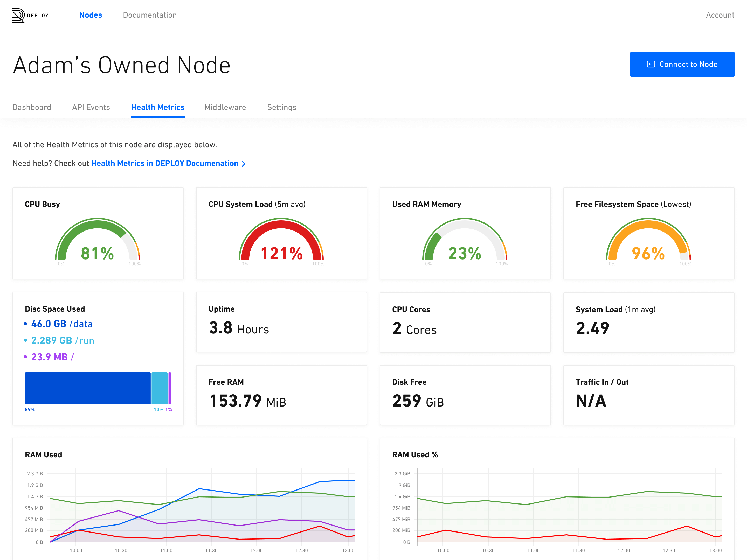Click 2.3 GiB axis label in RAM Used chart
Viewport: 747px width, 560px height.
click(35, 474)
